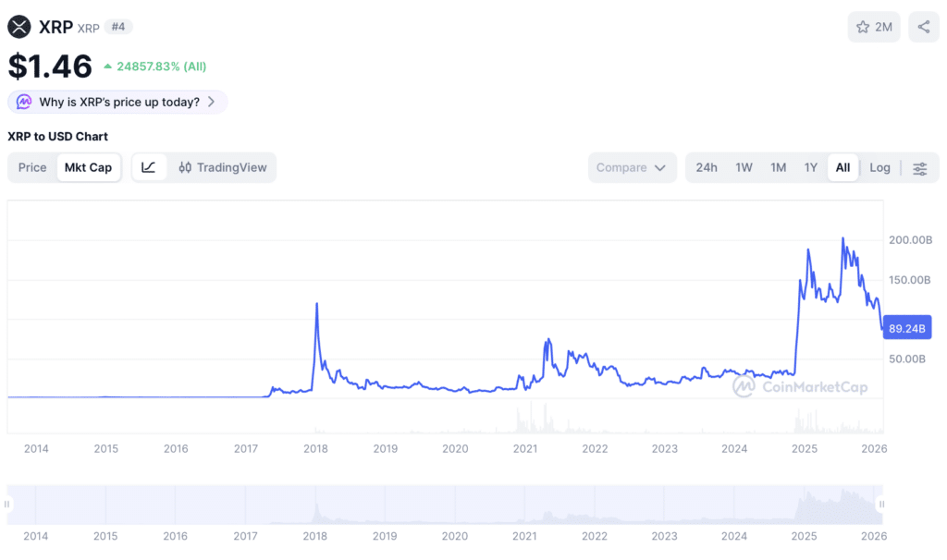Click the #4 rank badge

point(118,27)
